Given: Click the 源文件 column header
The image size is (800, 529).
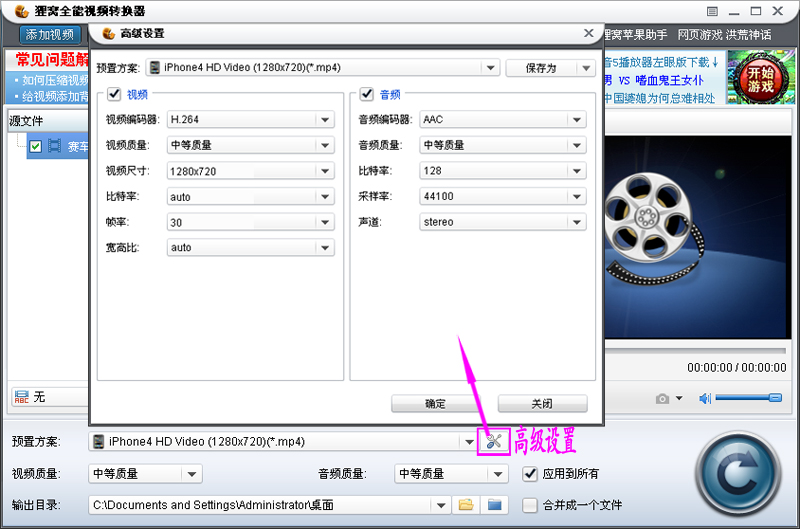Looking at the screenshot, I should point(48,121).
